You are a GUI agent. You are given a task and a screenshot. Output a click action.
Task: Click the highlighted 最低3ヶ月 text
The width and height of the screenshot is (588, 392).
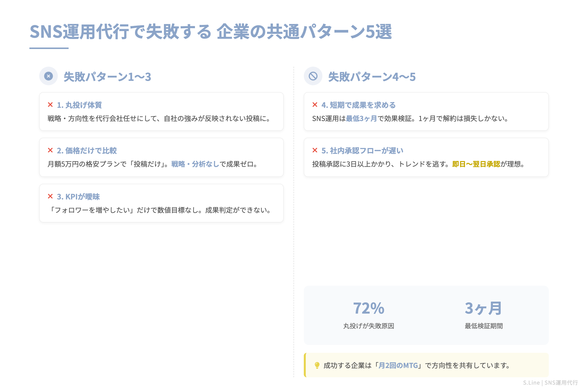[361, 119]
